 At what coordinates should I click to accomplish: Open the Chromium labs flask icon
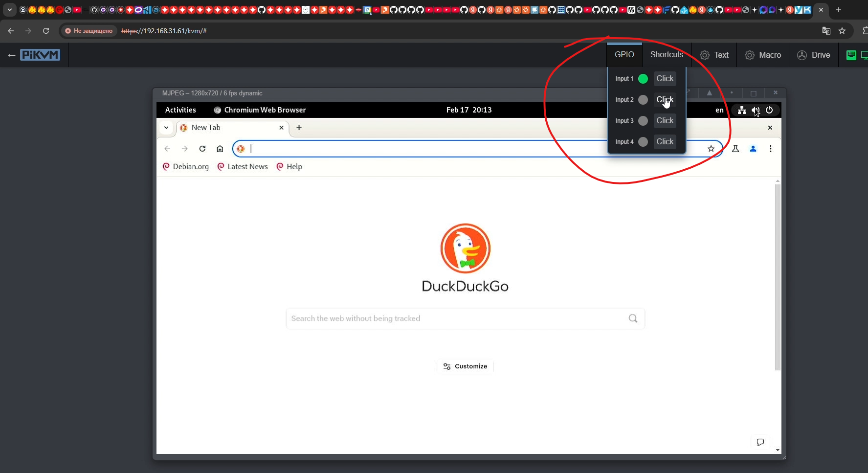pos(735,149)
